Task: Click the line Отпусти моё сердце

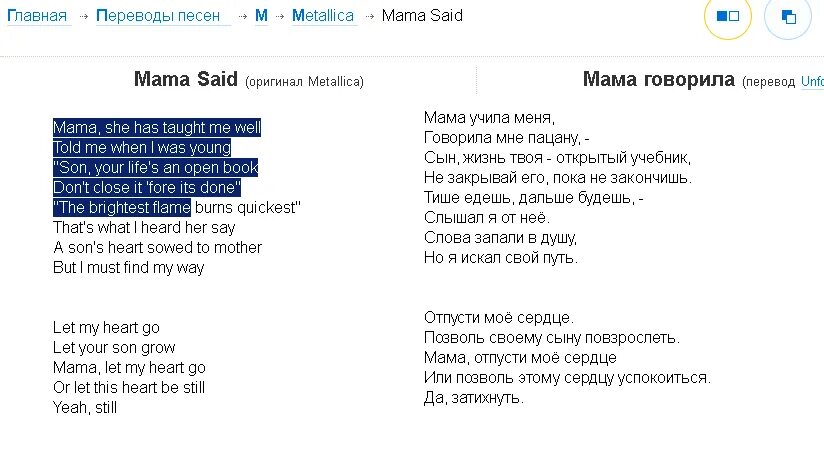Action: [x=499, y=317]
